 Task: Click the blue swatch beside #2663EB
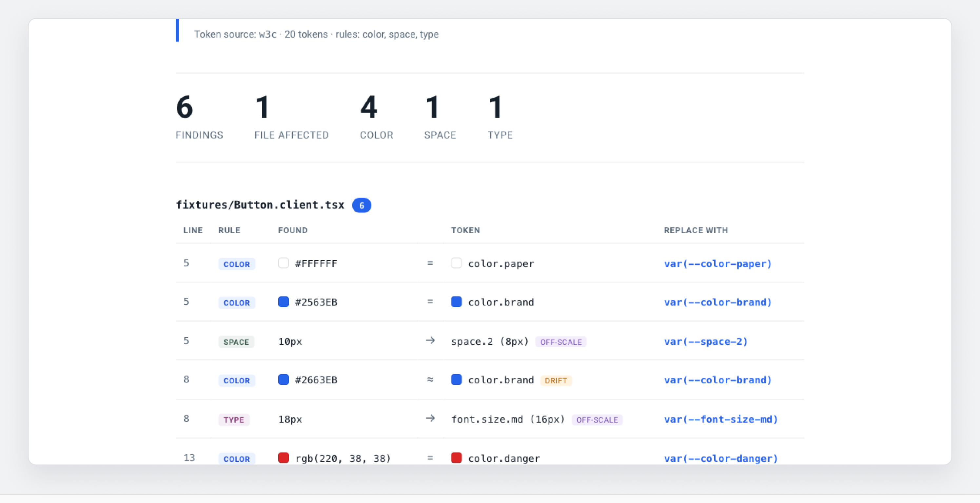pyautogui.click(x=284, y=379)
